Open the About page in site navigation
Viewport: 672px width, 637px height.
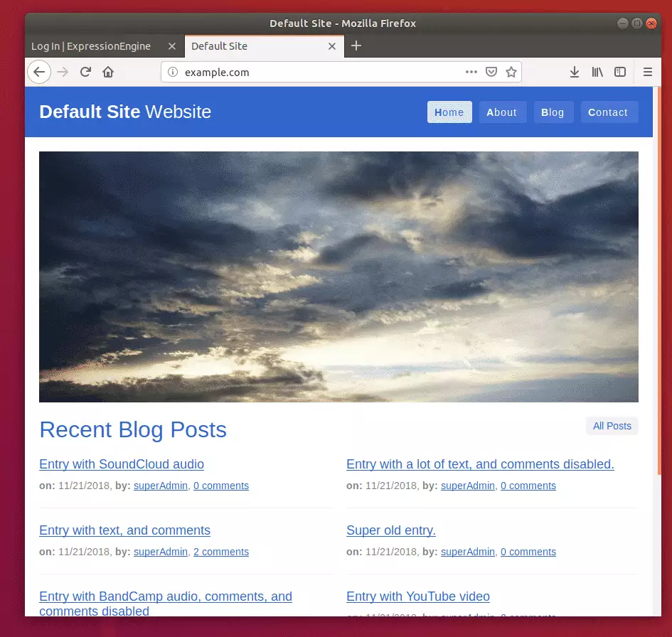click(x=502, y=112)
